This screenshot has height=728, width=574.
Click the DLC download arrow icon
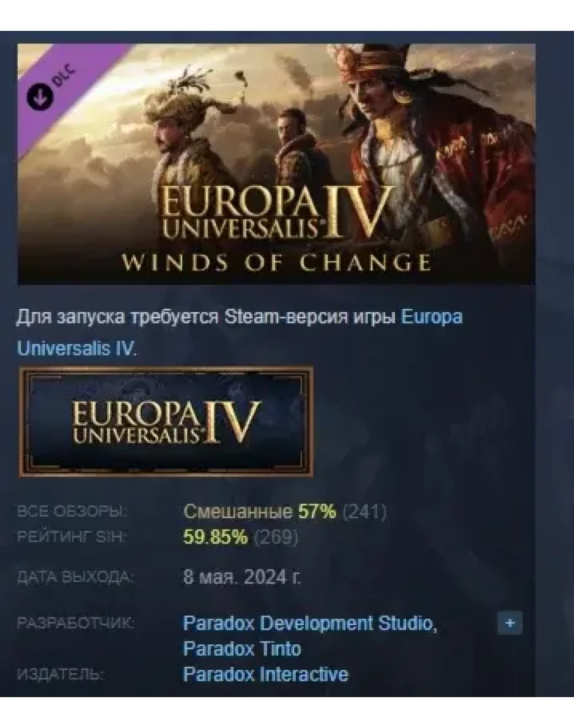[39, 96]
